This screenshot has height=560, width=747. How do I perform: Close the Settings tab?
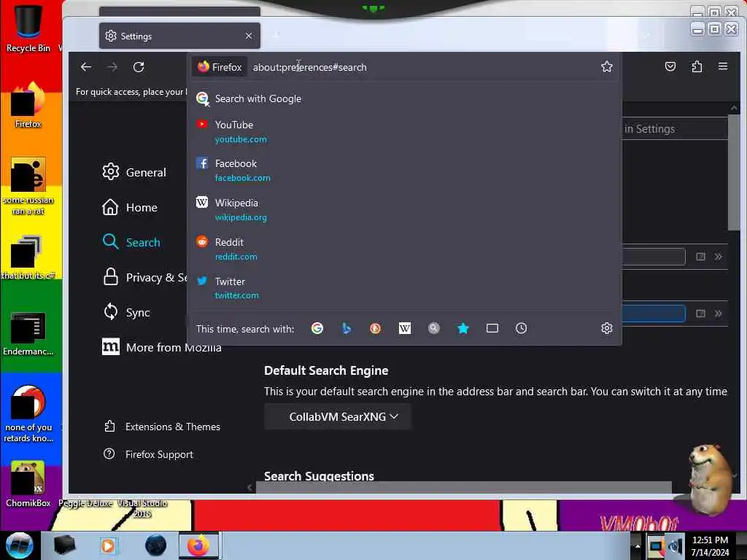click(x=249, y=36)
